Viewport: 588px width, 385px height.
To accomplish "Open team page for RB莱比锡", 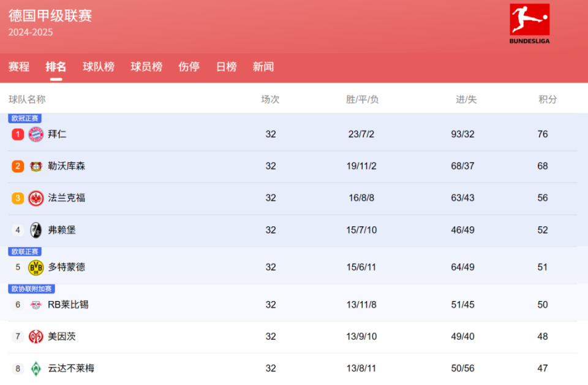I will pyautogui.click(x=68, y=305).
